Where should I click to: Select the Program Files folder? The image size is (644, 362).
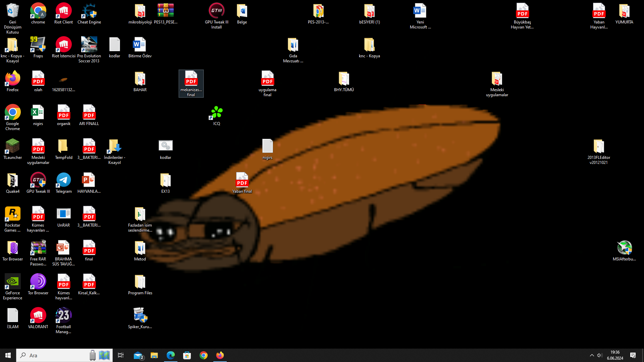pyautogui.click(x=140, y=284)
